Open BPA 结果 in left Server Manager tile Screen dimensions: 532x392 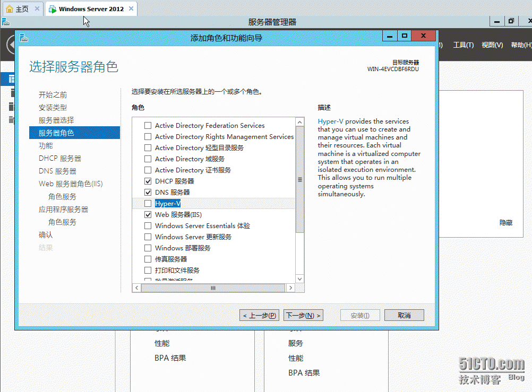tap(170, 358)
